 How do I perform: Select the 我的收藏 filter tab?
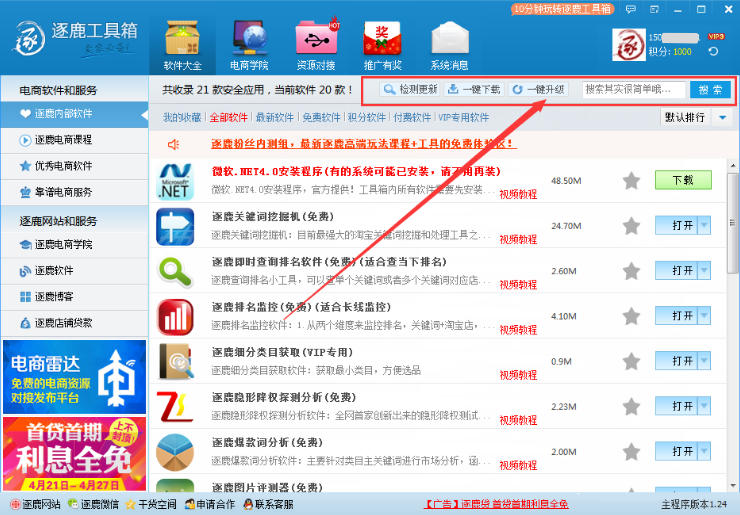182,117
